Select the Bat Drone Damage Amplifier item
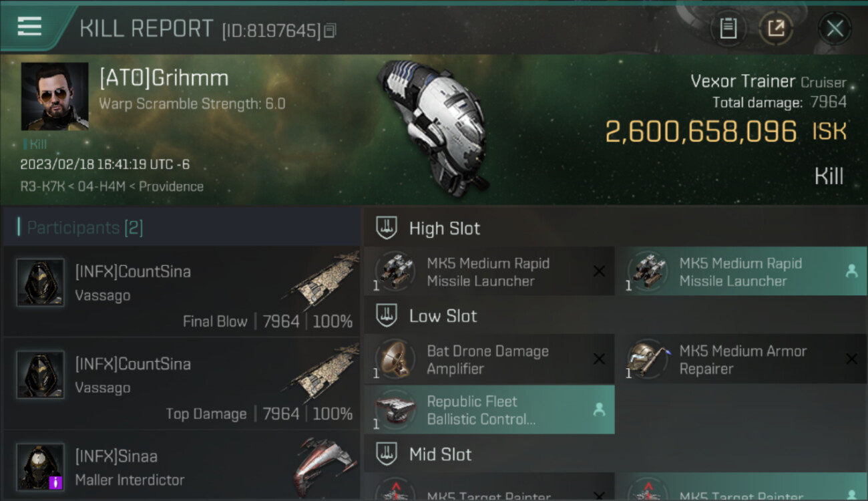Screen dimensions: 868x501 [489, 359]
